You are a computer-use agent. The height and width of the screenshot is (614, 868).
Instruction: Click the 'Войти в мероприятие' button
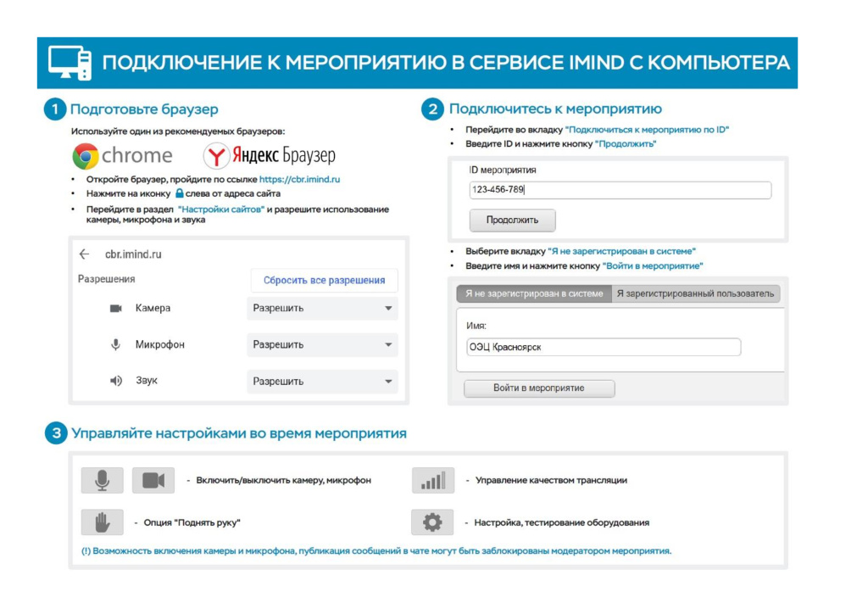click(538, 388)
